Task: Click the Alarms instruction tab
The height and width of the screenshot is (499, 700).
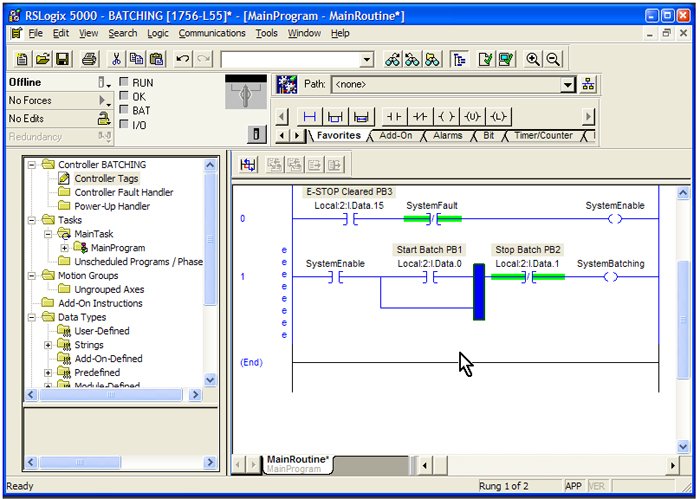Action: tap(447, 136)
